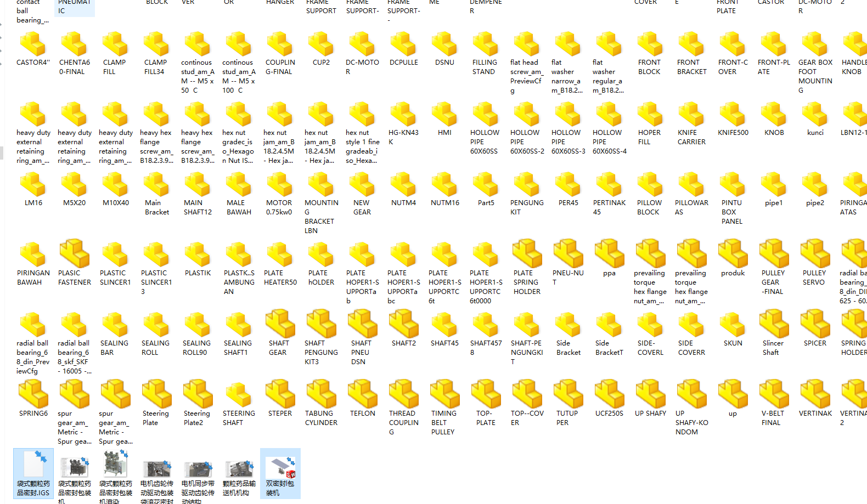867x504 pixels.
Task: Click the 'Steering Plate2' file name
Action: tap(196, 418)
